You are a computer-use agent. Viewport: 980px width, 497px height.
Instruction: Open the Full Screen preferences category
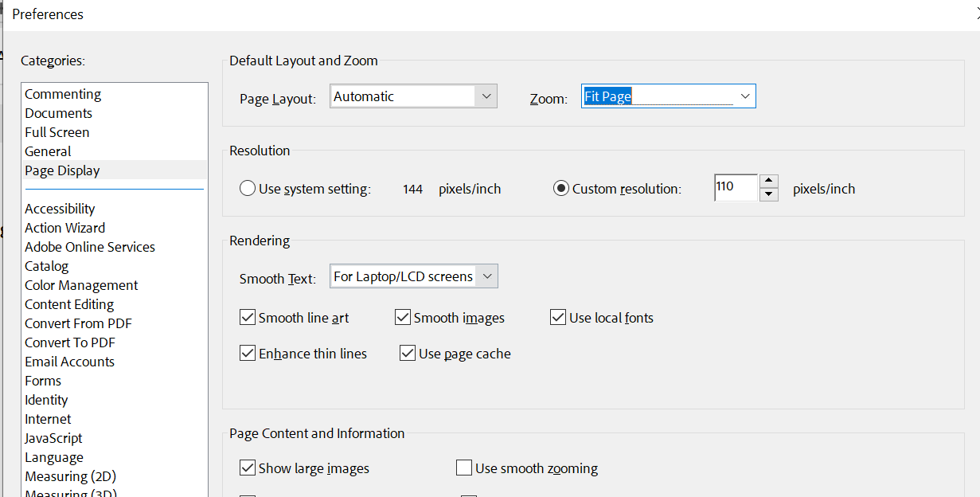pyautogui.click(x=57, y=131)
